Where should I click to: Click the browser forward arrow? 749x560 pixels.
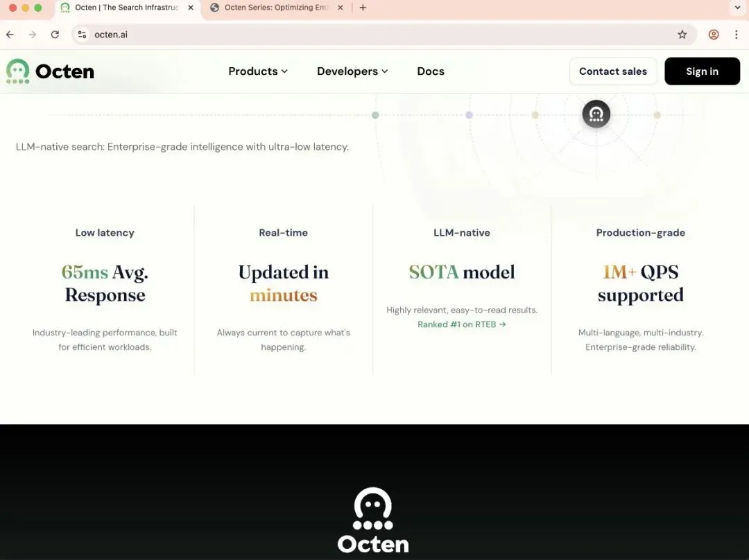coord(32,35)
